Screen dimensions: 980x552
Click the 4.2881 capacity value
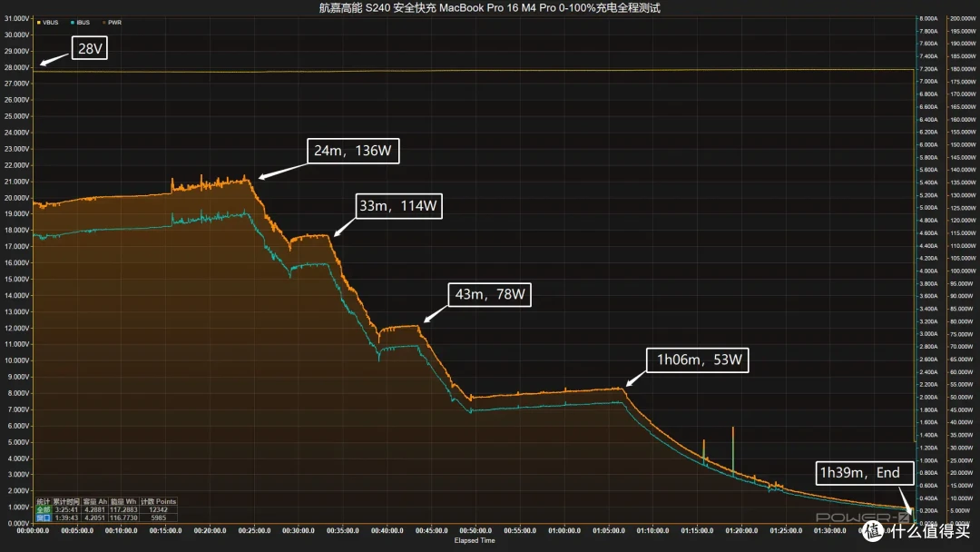pos(95,509)
